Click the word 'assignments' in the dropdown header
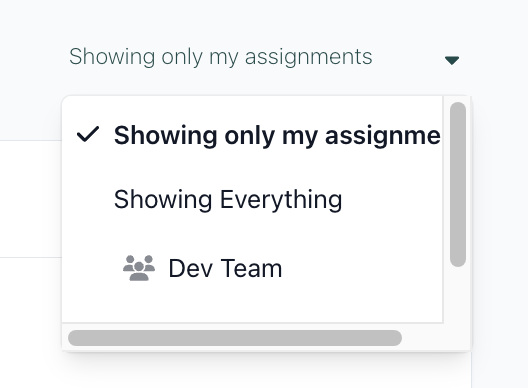Viewport: 528px width, 388px height. (308, 57)
